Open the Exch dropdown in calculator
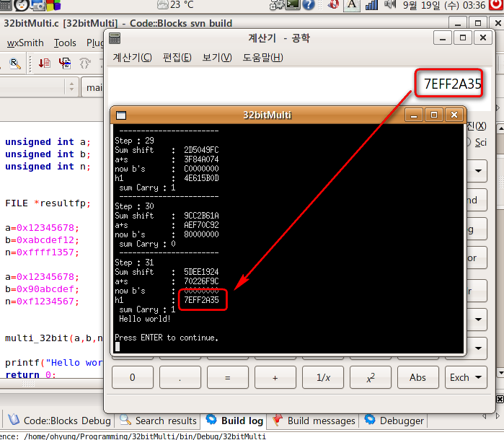Image resolution: width=504 pixels, height=440 pixels. click(466, 377)
